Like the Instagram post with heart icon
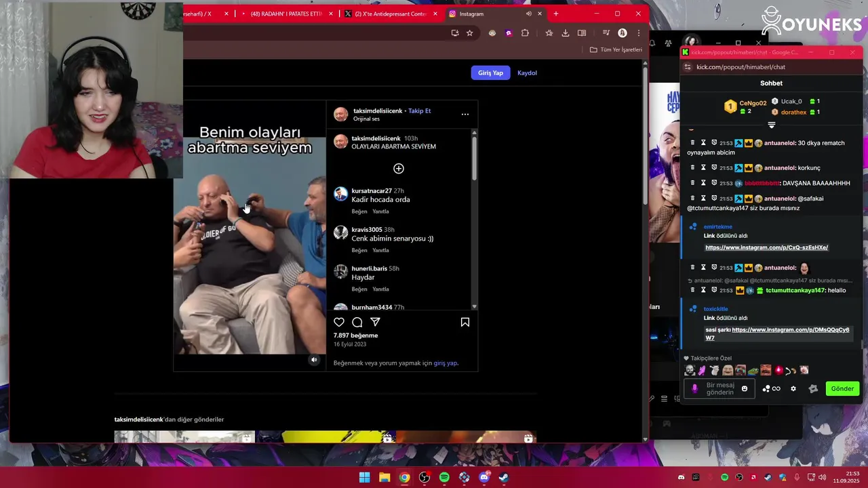 tap(339, 323)
